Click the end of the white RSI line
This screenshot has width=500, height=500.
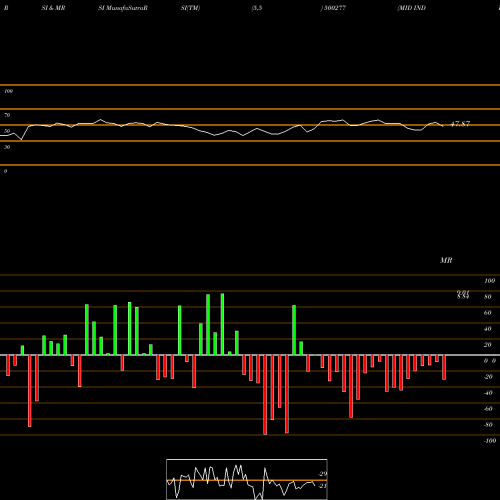443,126
